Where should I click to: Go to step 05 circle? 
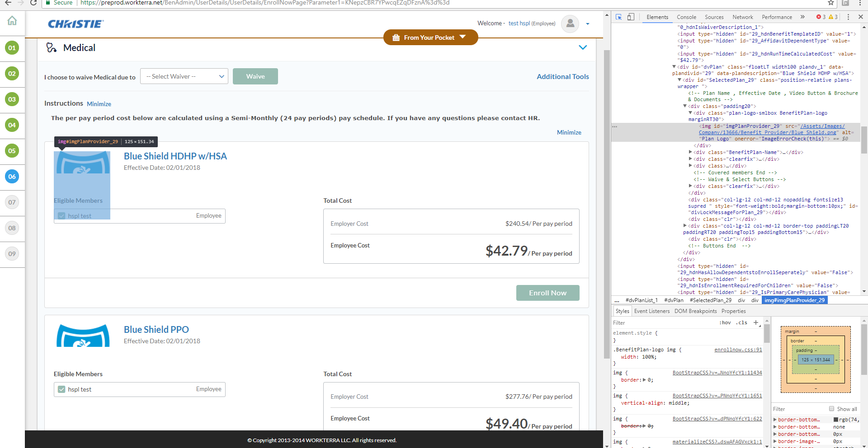point(12,151)
